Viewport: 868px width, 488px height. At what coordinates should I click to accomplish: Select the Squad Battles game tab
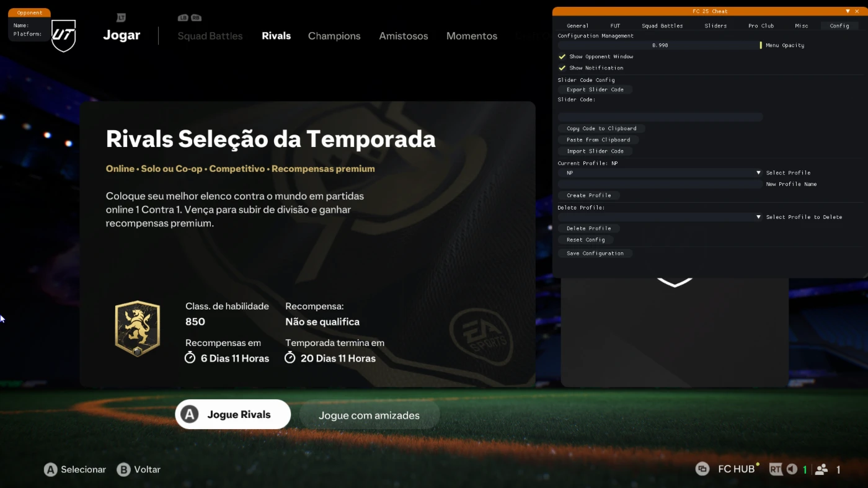(210, 36)
